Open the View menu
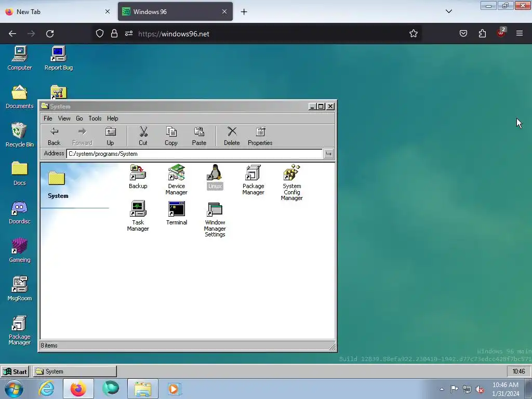This screenshot has width=532, height=399. [x=64, y=118]
